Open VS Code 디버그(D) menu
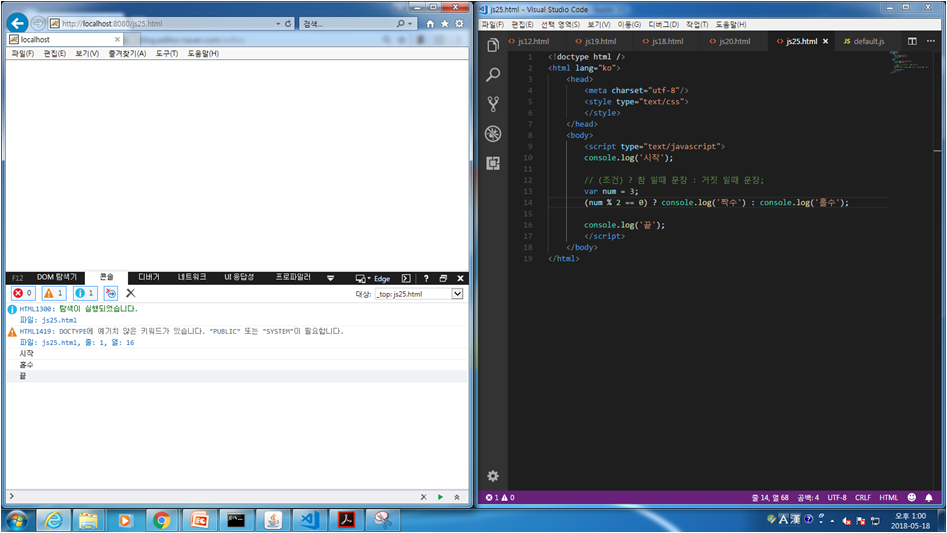The height and width of the screenshot is (533, 947). click(x=664, y=24)
